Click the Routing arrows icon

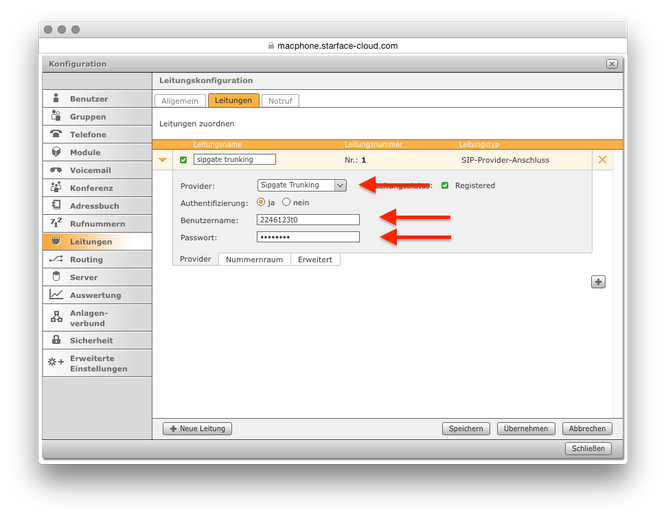tap(56, 259)
